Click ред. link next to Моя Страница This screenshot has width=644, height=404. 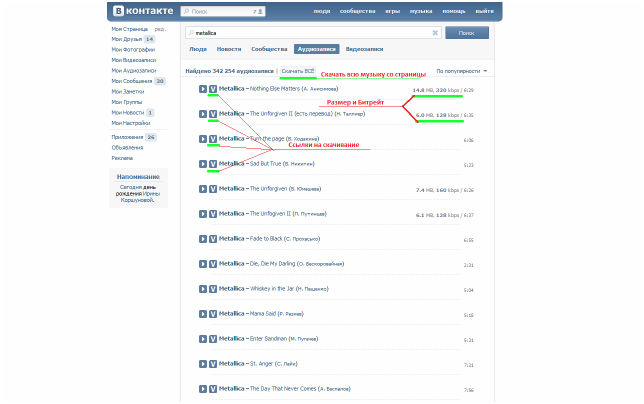click(160, 29)
